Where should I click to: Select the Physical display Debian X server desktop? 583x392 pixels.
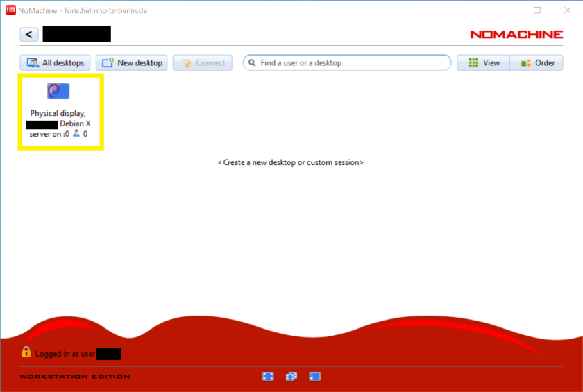60,112
